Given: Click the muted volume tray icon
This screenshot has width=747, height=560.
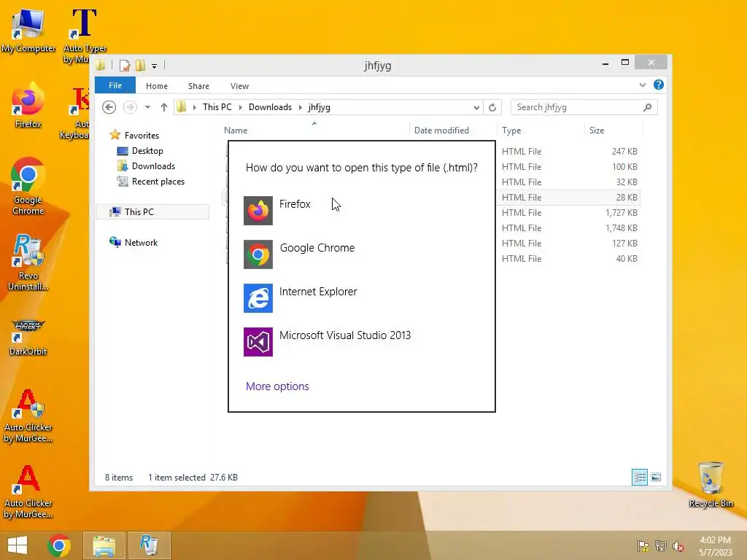Looking at the screenshot, I should coord(678,546).
